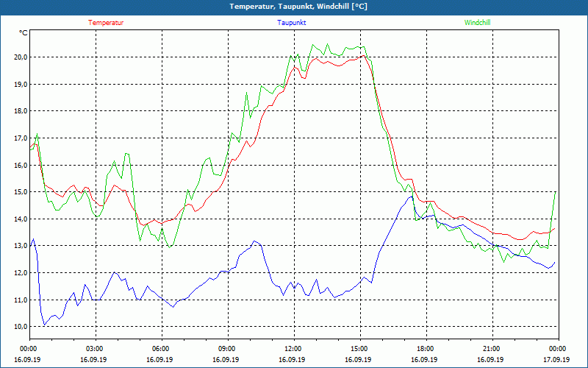Click the blue Taupunkt legend label
Image resolution: width=588 pixels, height=368 pixels.
pos(291,23)
